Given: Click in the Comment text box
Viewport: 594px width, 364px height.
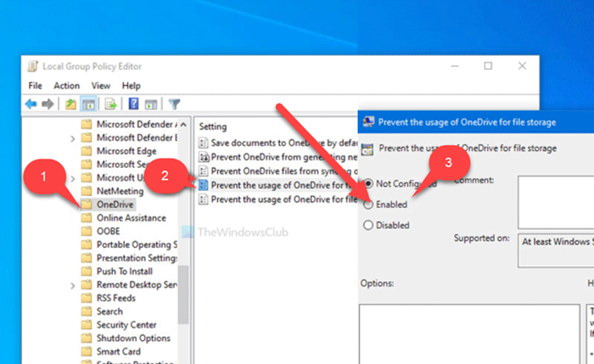Looking at the screenshot, I should [556, 202].
